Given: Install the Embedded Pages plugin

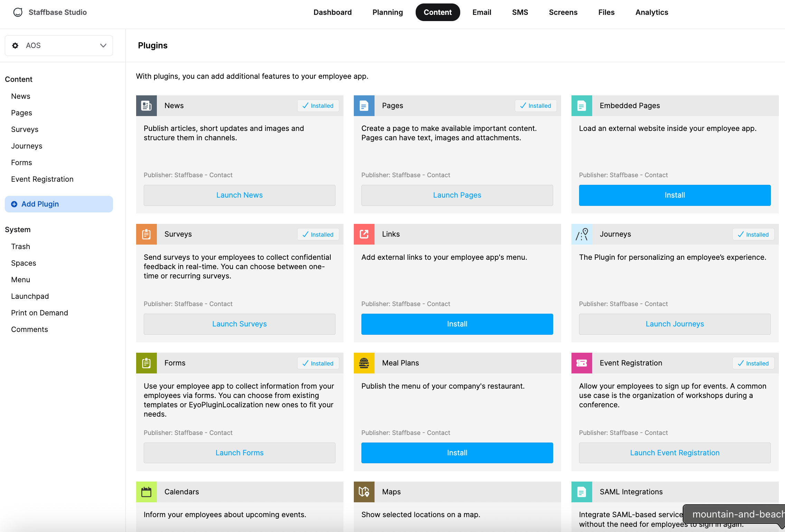Looking at the screenshot, I should tap(675, 195).
